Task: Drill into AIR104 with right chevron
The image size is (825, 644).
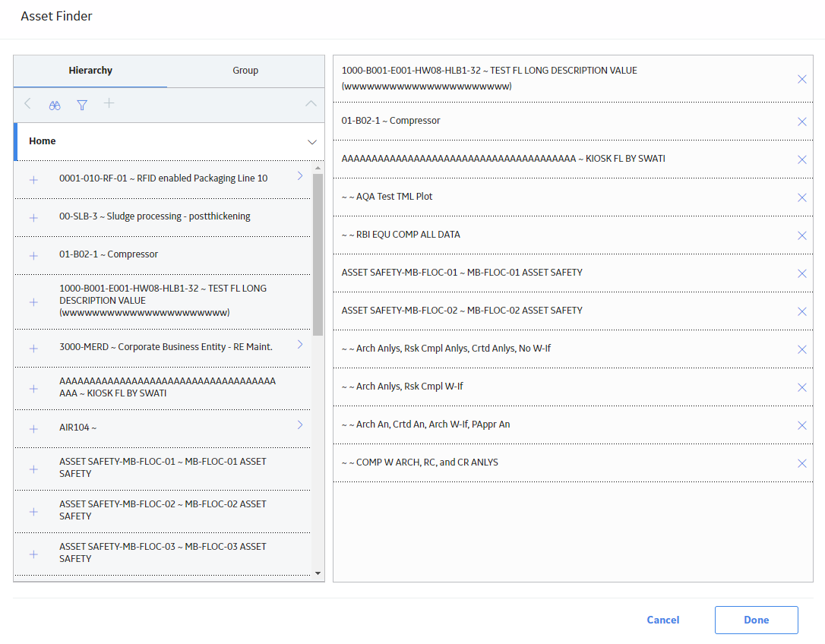Action: tap(300, 425)
